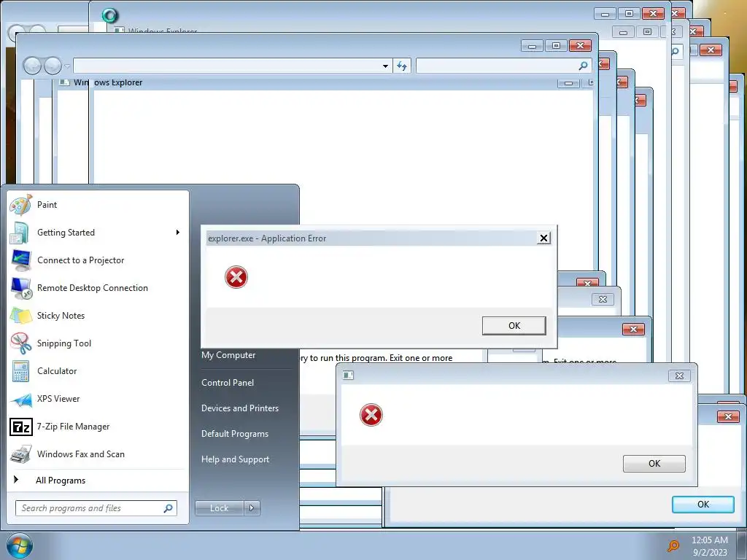Click the blue-highlighted OK button at bottom right
747x560 pixels.
click(703, 505)
